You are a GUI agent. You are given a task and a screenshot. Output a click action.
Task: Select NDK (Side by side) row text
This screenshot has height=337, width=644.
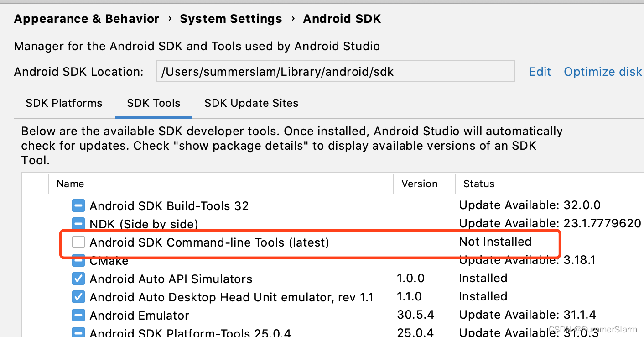tap(144, 224)
